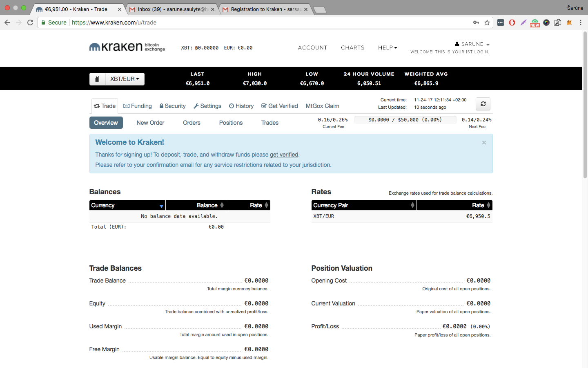The image size is (588, 368).
Task: Open the Chrome three-dot menu
Action: click(581, 22)
